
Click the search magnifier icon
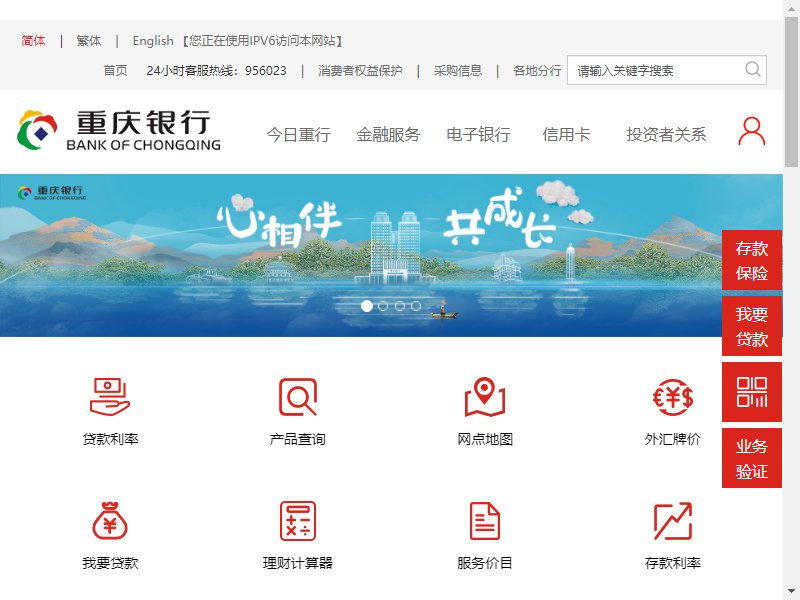click(x=753, y=69)
